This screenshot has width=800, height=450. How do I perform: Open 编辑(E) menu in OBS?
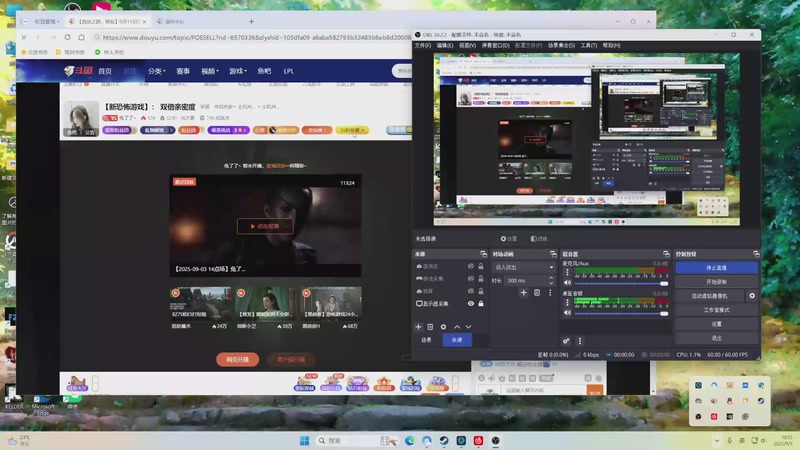(x=445, y=45)
